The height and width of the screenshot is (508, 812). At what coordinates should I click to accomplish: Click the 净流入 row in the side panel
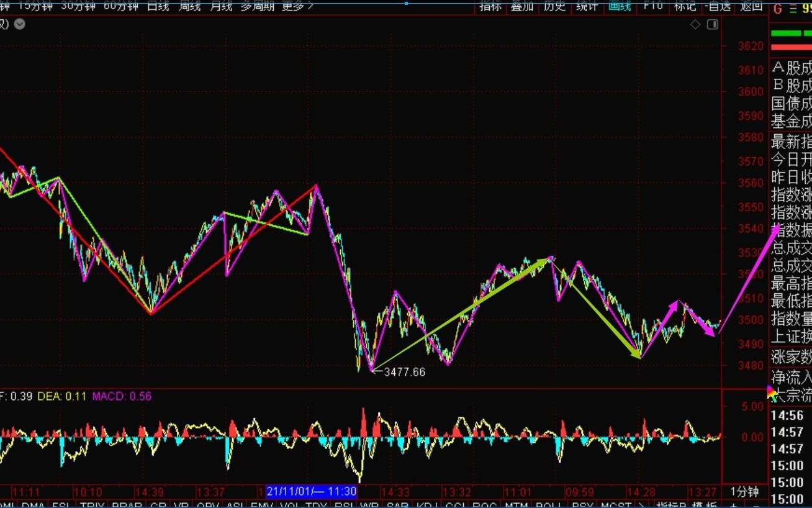[x=791, y=376]
